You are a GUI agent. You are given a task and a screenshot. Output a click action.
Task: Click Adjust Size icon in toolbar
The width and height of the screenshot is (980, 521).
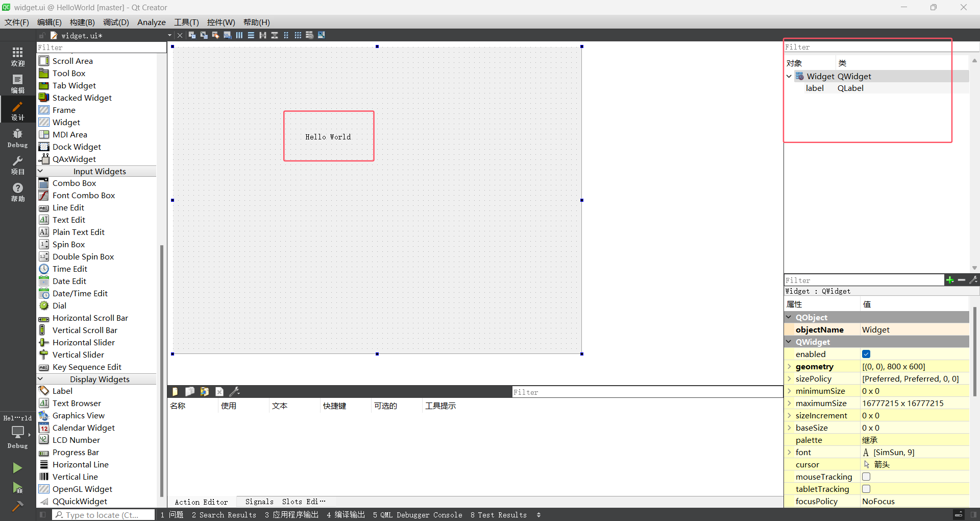click(321, 35)
